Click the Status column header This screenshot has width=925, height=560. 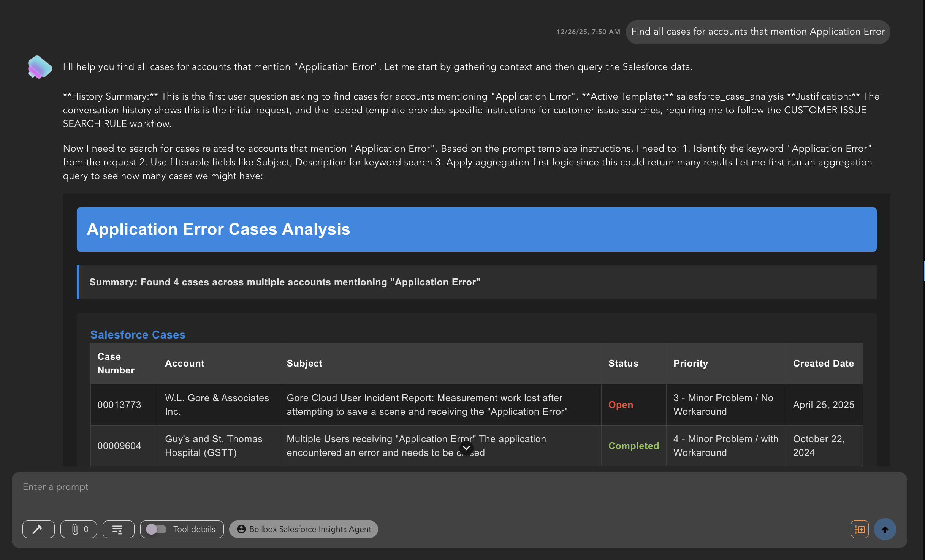coord(623,363)
